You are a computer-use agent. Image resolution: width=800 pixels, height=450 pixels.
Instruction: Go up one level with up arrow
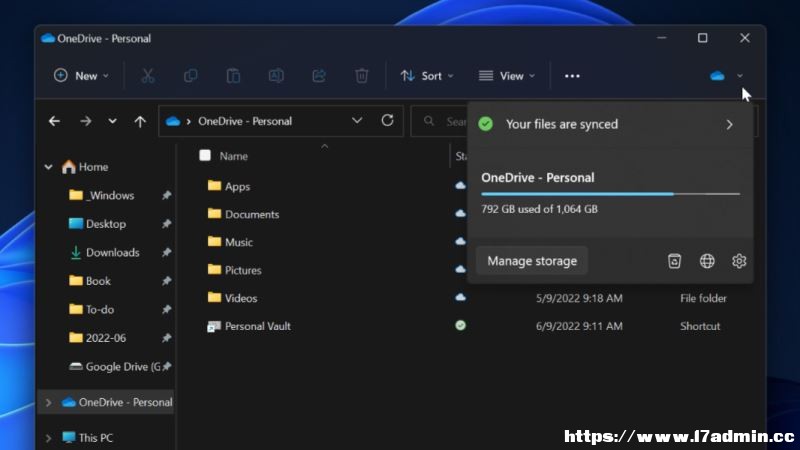click(140, 121)
